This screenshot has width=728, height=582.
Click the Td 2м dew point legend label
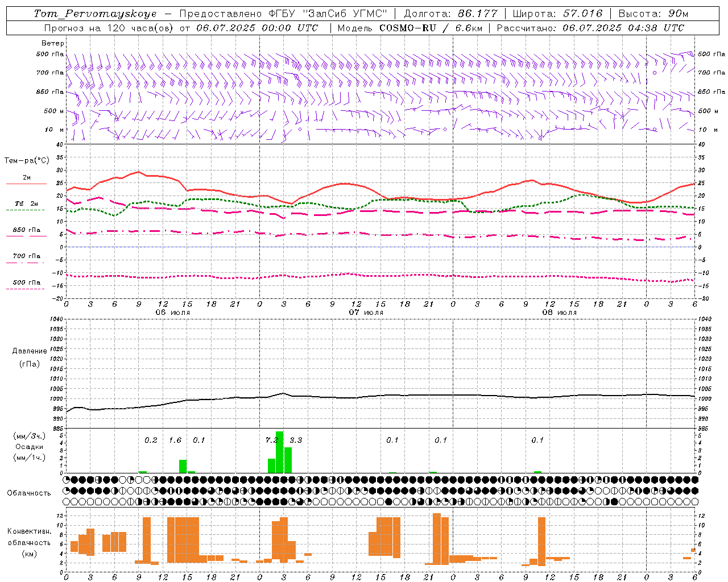[27, 203]
